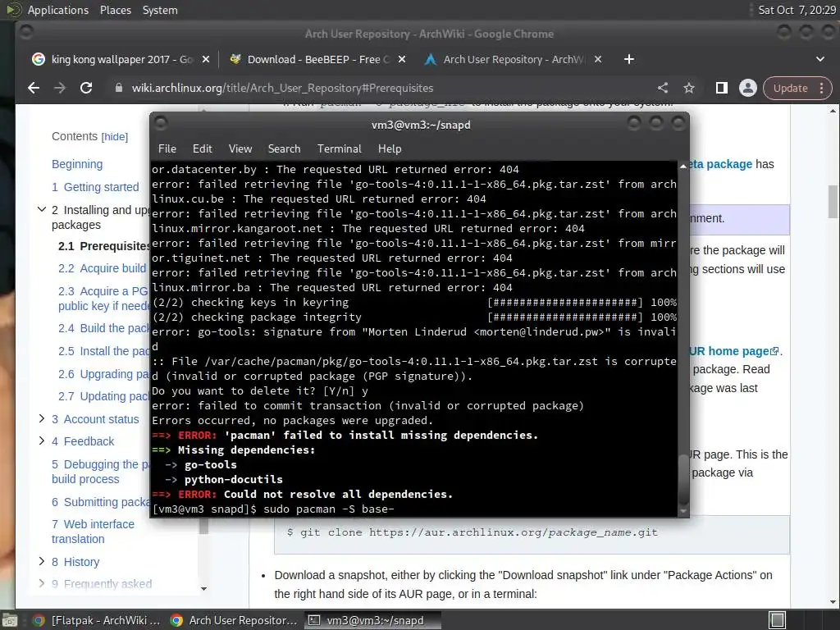The height and width of the screenshot is (630, 840).
Task: Open a new Chrome tab
Action: [629, 59]
